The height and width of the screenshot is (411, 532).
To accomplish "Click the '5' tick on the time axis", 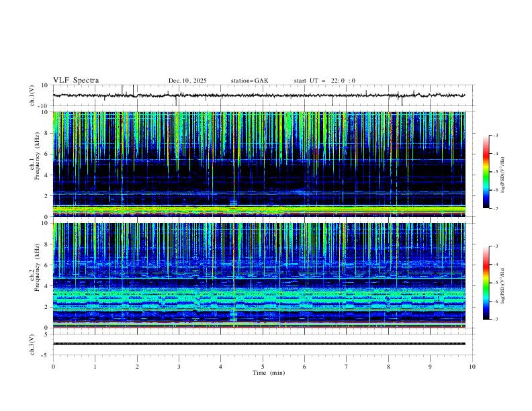I will pos(263,367).
